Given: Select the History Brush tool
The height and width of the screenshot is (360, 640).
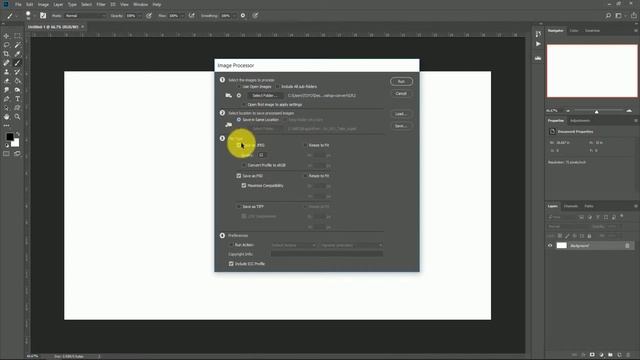Looking at the screenshot, I should point(18,72).
